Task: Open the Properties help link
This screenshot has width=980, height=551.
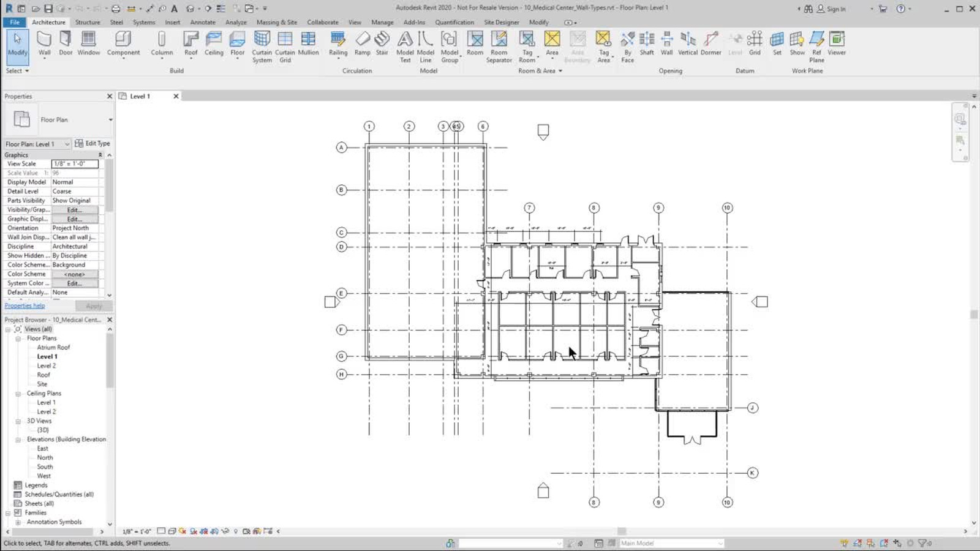Action: point(24,305)
